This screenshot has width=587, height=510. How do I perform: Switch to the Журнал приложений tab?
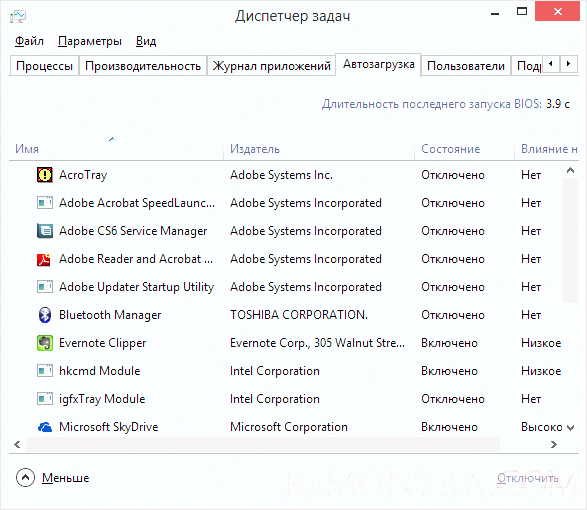(x=271, y=66)
